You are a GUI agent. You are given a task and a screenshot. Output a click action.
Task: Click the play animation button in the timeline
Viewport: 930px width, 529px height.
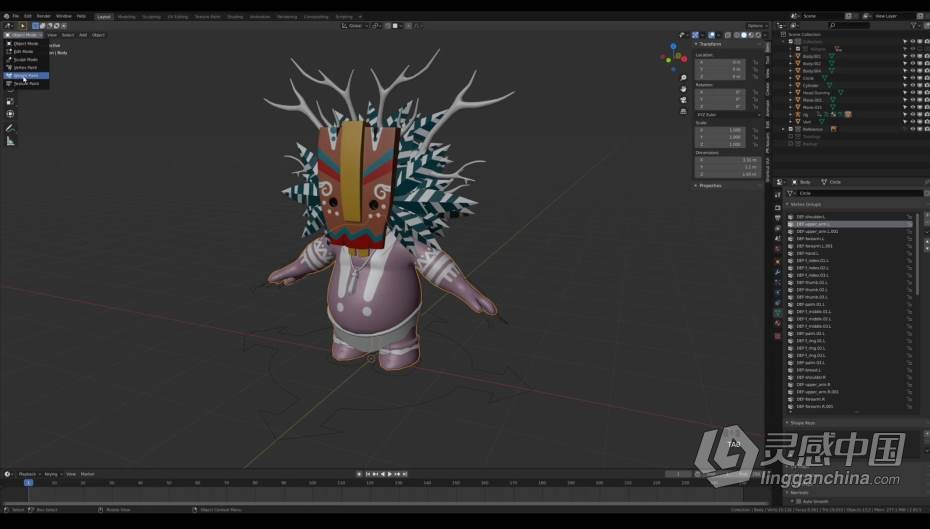tap(390, 474)
